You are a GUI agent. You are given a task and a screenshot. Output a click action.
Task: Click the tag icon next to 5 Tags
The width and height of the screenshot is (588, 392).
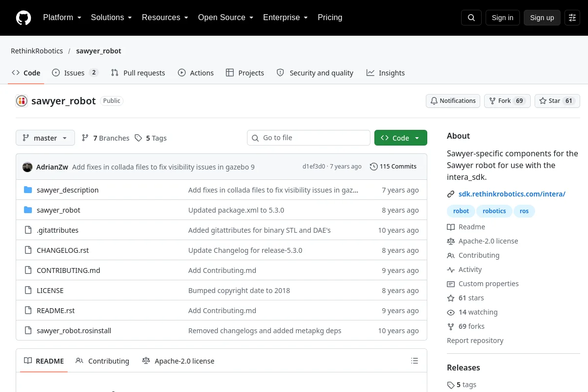(x=139, y=138)
